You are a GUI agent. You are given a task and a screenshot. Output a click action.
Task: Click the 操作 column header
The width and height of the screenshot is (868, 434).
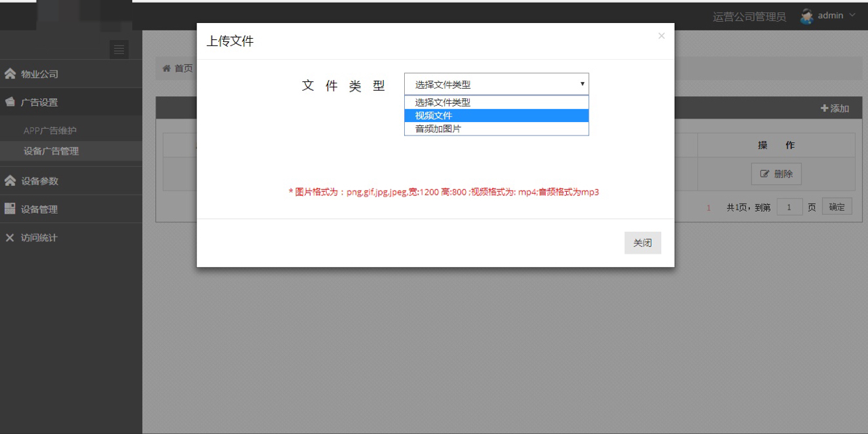[x=776, y=145]
